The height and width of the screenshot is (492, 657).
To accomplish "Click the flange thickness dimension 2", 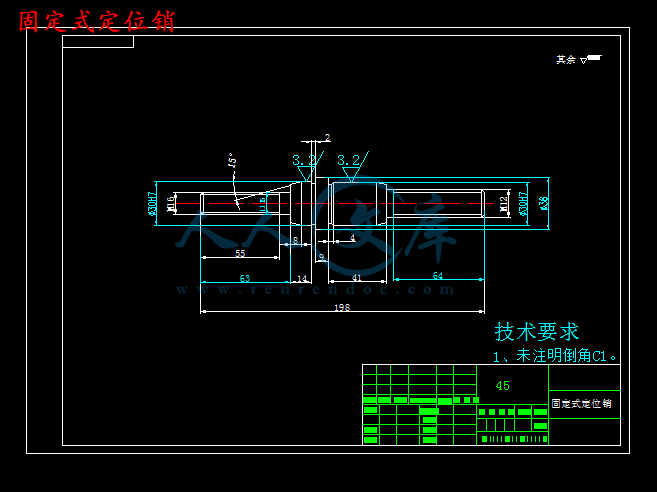I will tap(328, 137).
